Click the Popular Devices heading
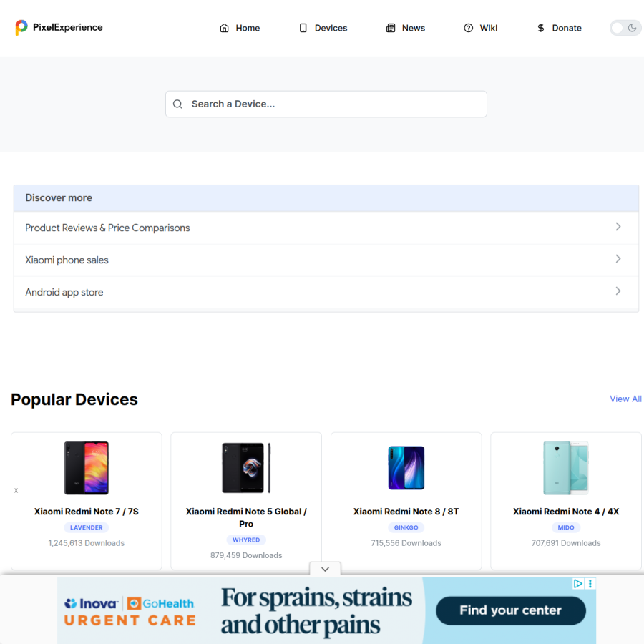This screenshot has height=644, width=644. pos(74,399)
